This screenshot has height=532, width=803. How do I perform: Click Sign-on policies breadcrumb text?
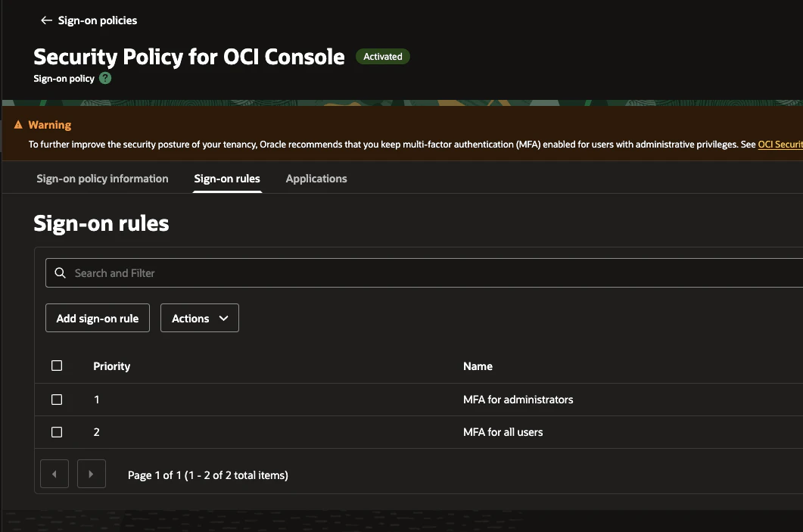coord(98,20)
